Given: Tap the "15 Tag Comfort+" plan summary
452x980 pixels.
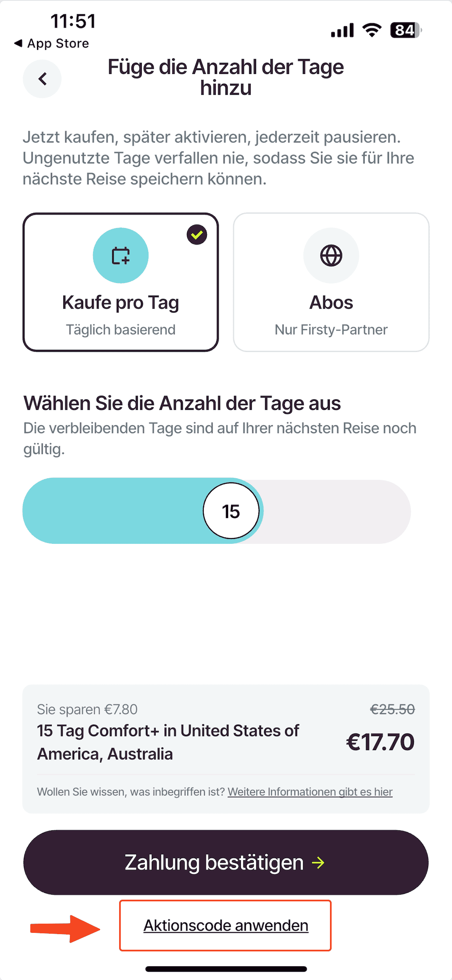Looking at the screenshot, I should (x=168, y=742).
